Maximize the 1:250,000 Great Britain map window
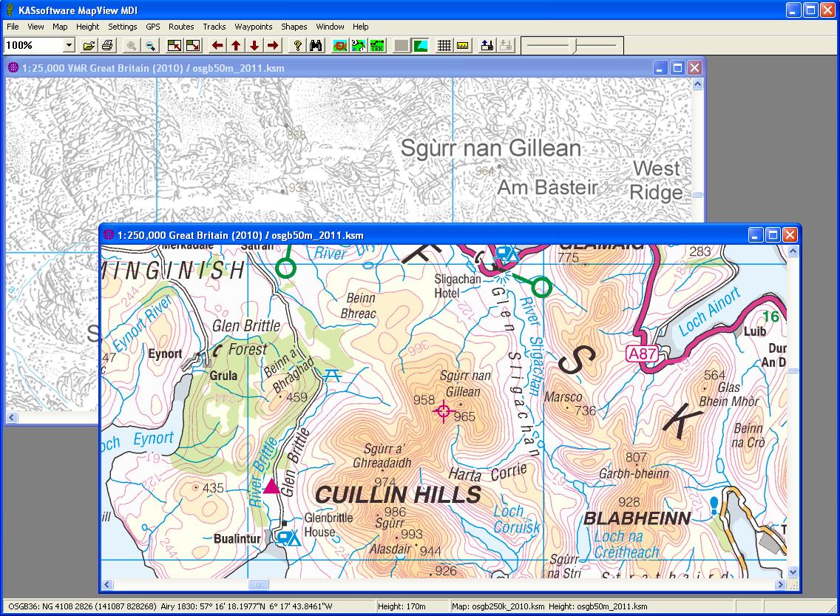The height and width of the screenshot is (616, 840). [x=773, y=234]
